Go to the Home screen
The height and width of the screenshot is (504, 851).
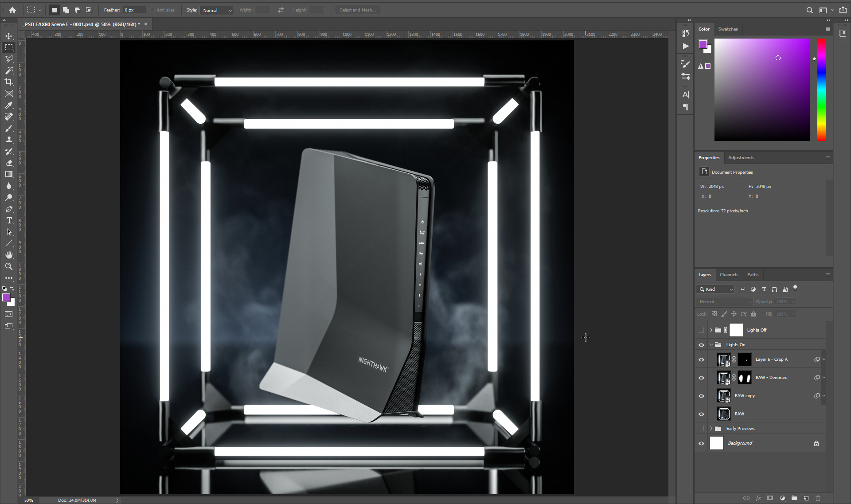click(x=12, y=10)
